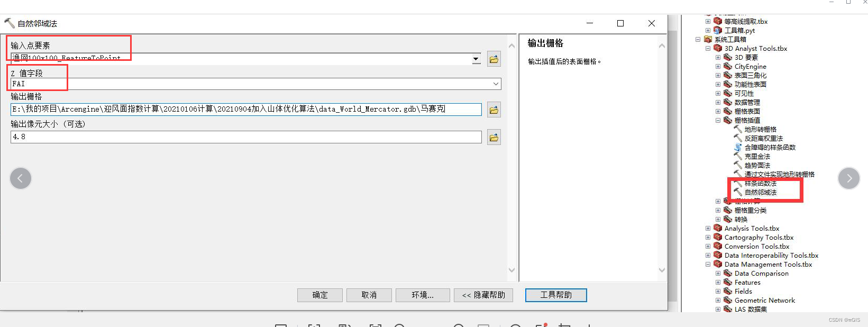Open the 环境... settings button
Image resolution: width=868 pixels, height=327 pixels.
coord(423,295)
